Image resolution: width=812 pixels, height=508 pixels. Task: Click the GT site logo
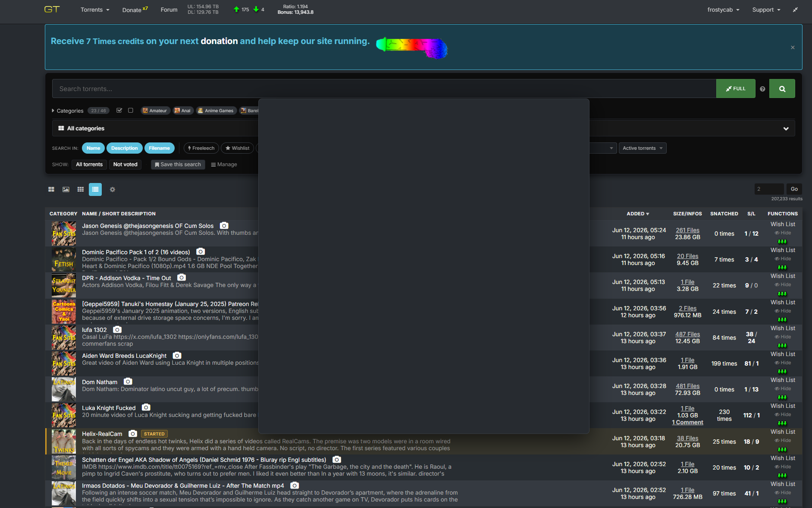[52, 9]
